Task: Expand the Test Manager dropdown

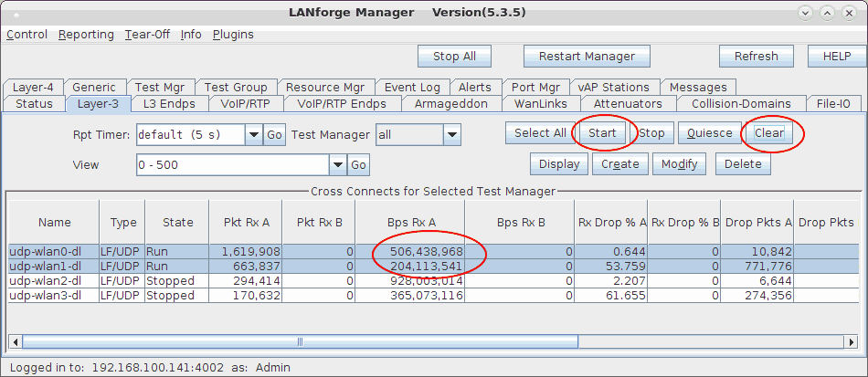Action: pos(451,135)
